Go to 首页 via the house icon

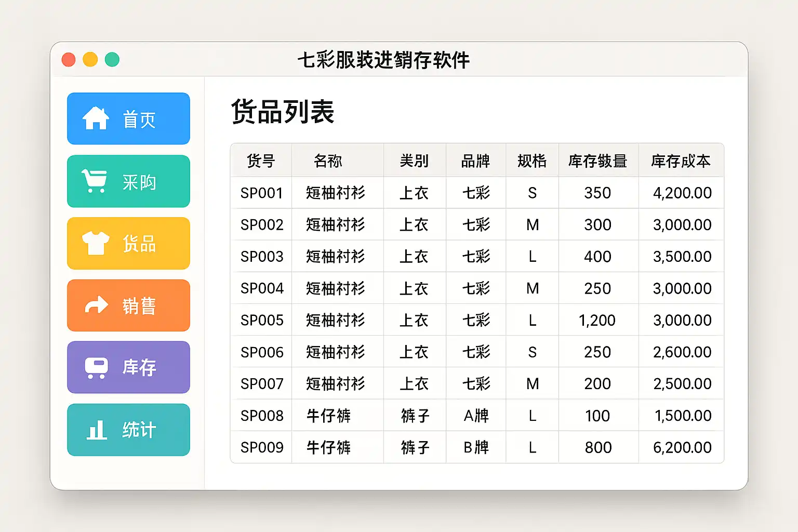[96, 118]
